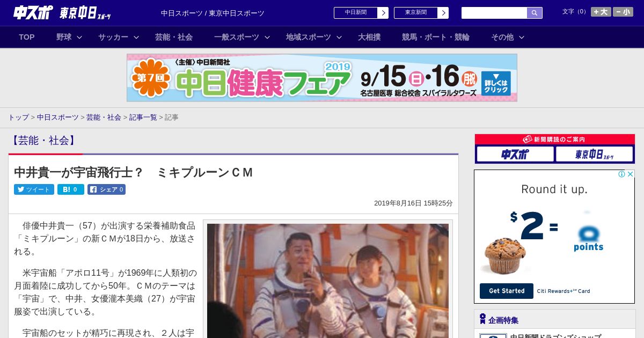Open the 競馬・ボート・競輪 navigation item
Screen dimensions: 644x338
click(436, 37)
